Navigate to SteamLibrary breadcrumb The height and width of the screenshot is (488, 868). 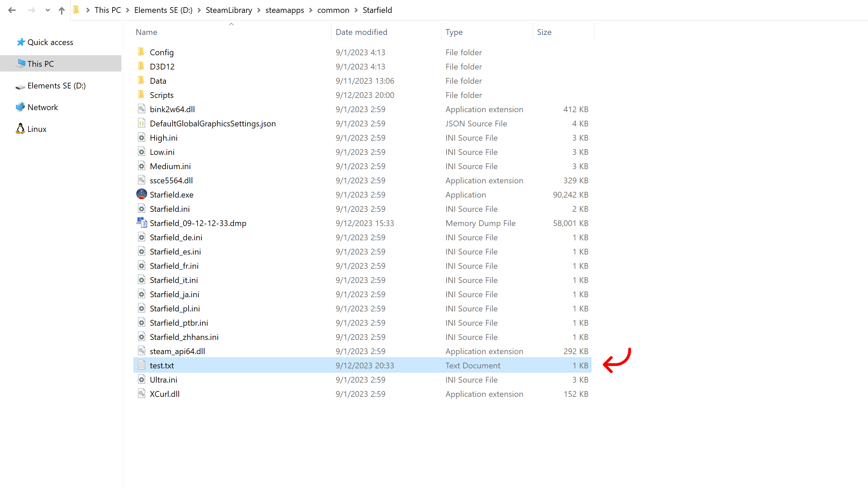(x=229, y=10)
